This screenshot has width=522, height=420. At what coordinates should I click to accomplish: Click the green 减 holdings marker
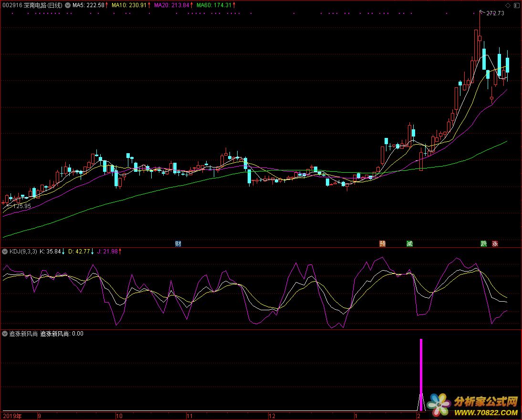[409, 244]
